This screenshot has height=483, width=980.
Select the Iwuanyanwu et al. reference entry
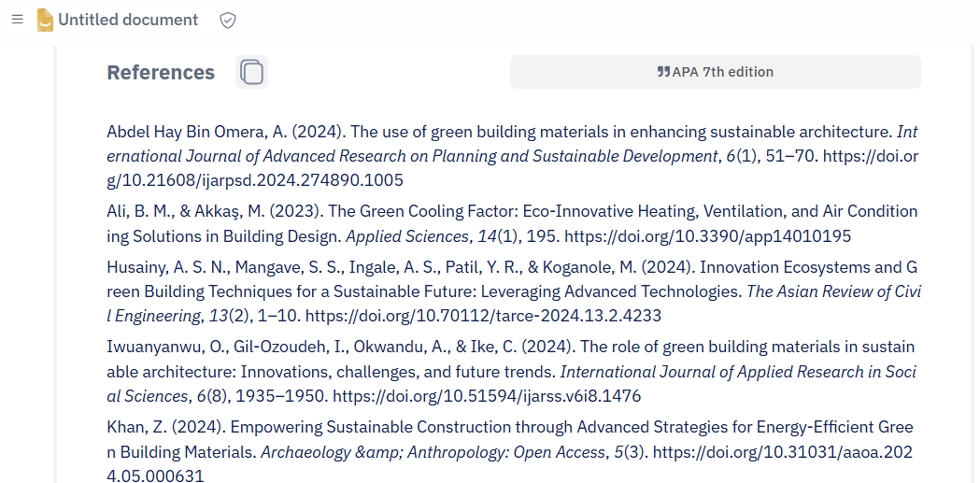[x=513, y=372]
